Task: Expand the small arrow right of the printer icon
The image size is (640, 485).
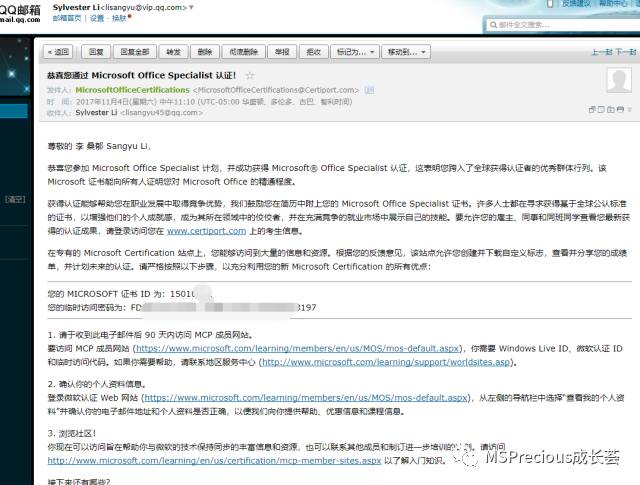Action: tap(630, 109)
